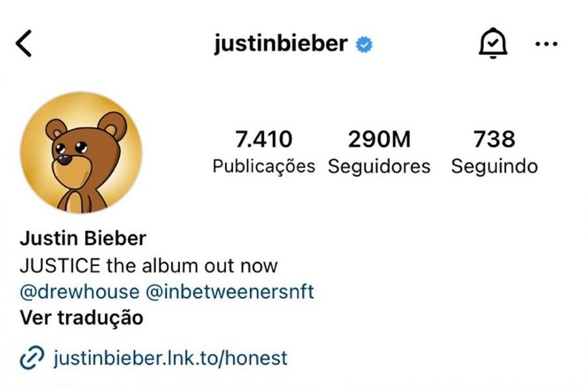
Task: Open the 290M followers list
Action: click(379, 139)
